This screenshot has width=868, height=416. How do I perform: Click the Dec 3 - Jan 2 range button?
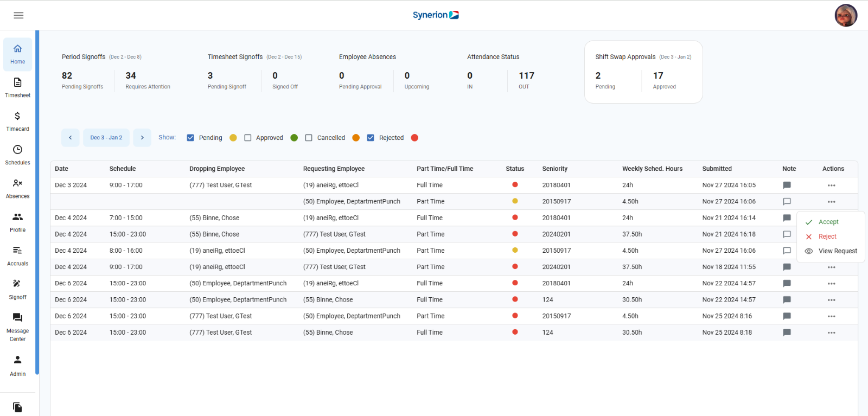(106, 138)
